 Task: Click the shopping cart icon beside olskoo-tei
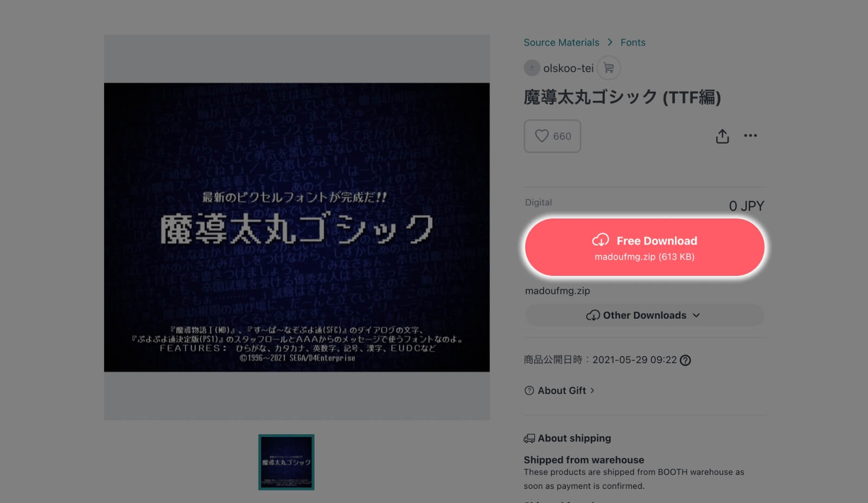609,68
